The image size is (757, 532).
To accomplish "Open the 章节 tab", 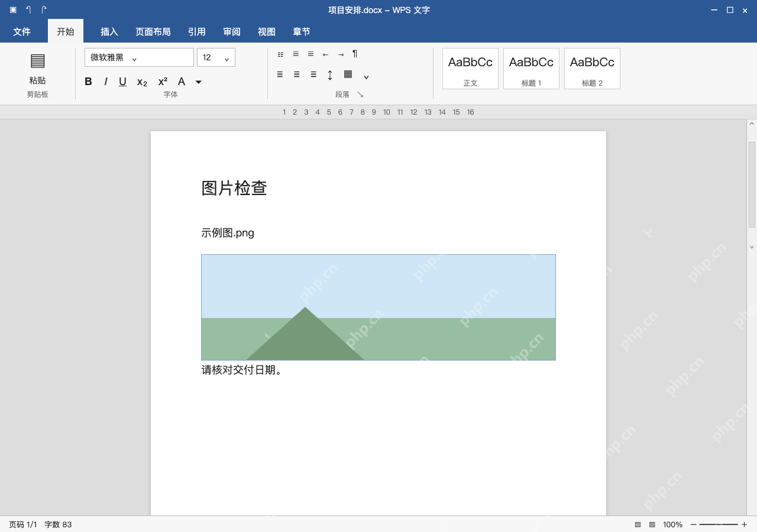I will [x=302, y=32].
